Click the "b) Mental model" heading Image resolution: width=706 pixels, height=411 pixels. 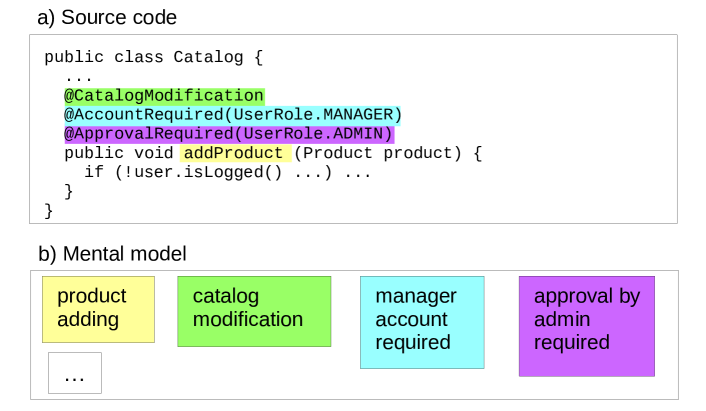[112, 254]
